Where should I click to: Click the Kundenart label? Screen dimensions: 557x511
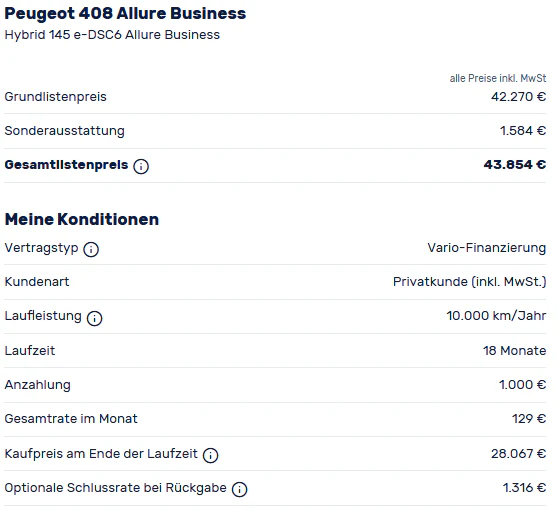point(37,282)
